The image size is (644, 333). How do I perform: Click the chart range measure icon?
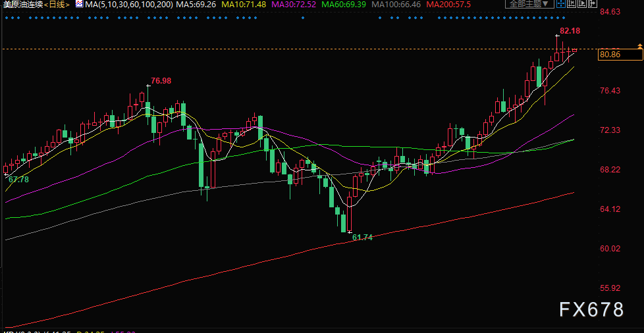tap(572, 3)
